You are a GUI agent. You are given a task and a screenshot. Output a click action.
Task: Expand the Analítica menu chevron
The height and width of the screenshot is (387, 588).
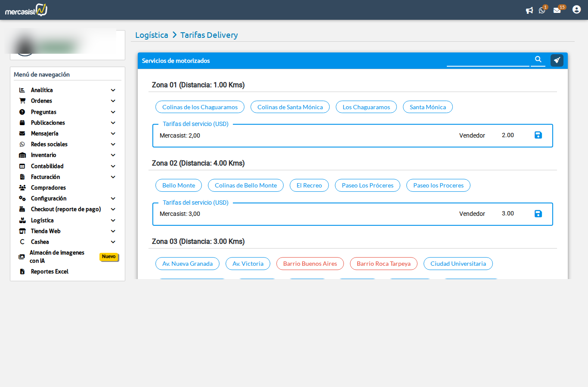click(x=113, y=90)
